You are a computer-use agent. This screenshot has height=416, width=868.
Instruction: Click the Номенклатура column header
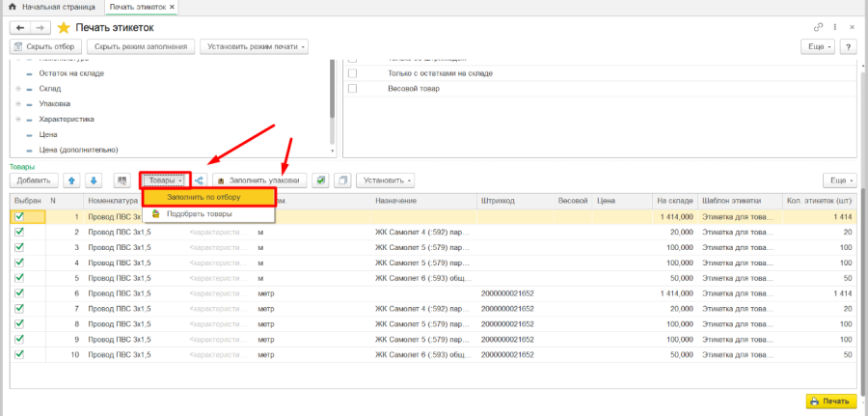point(114,201)
